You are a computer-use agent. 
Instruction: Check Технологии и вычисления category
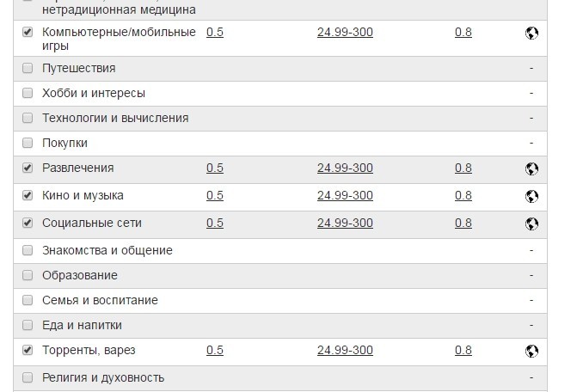[x=28, y=118]
